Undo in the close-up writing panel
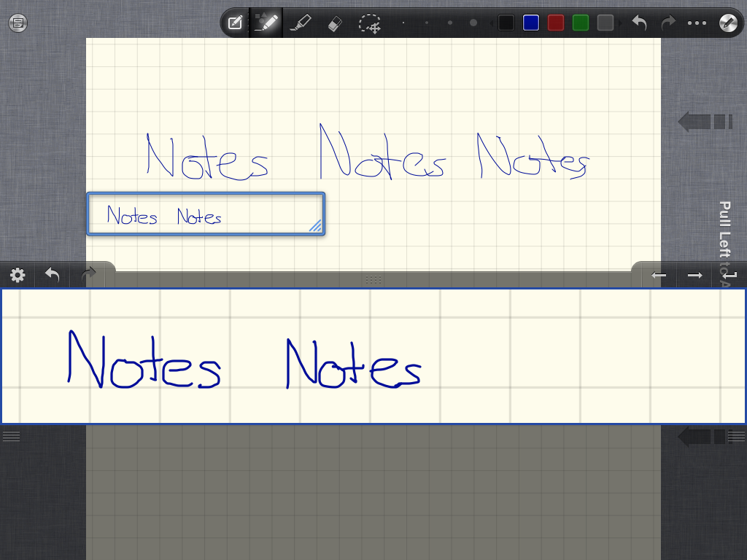This screenshot has width=747, height=560. 52,275
